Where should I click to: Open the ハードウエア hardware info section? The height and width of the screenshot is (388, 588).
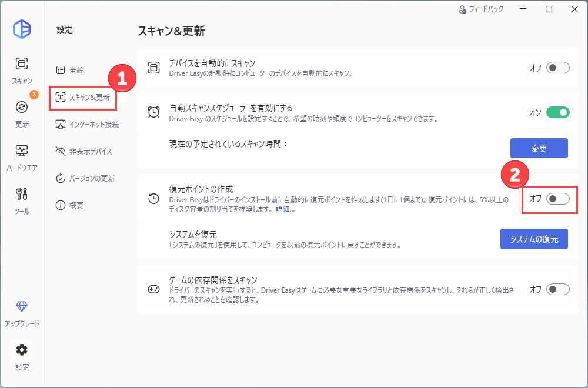pos(22,158)
